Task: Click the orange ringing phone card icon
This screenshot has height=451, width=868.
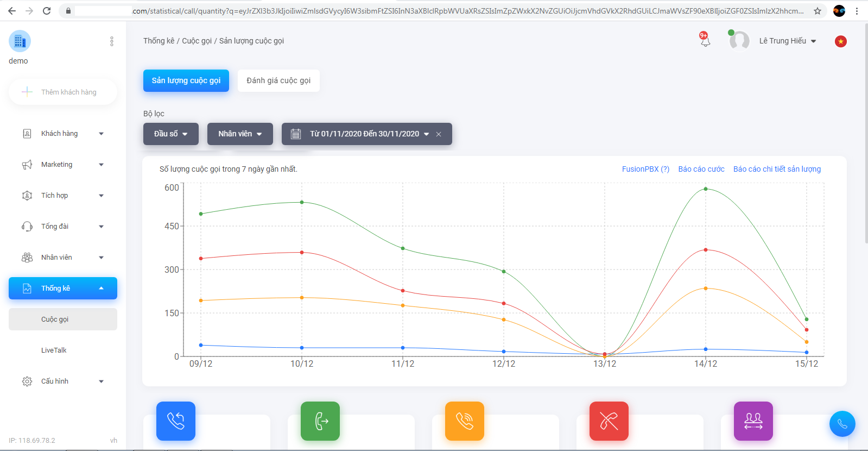Action: [465, 421]
